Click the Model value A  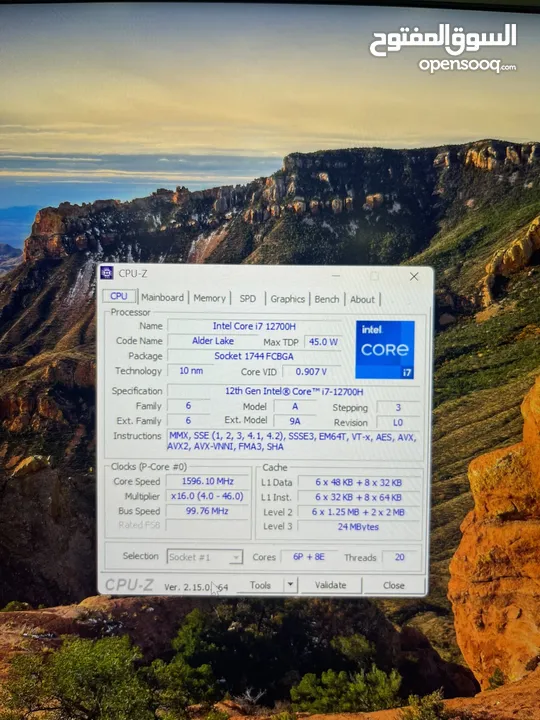pos(295,406)
